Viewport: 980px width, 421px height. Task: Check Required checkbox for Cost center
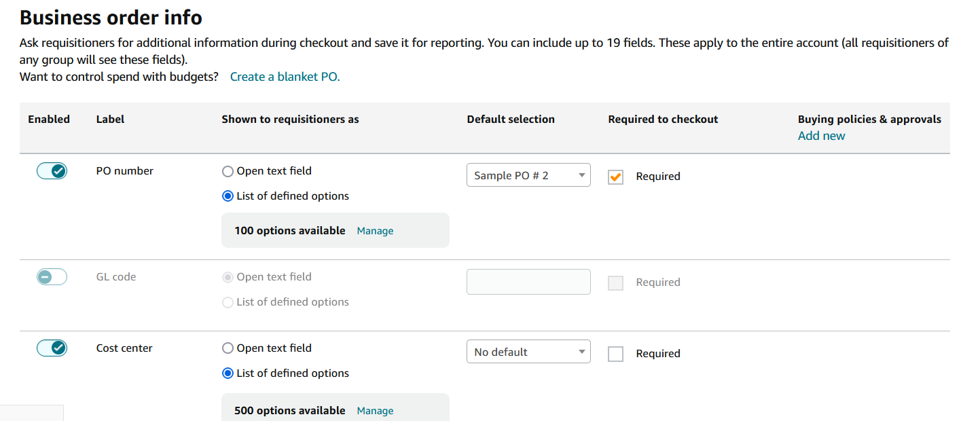[x=615, y=354]
